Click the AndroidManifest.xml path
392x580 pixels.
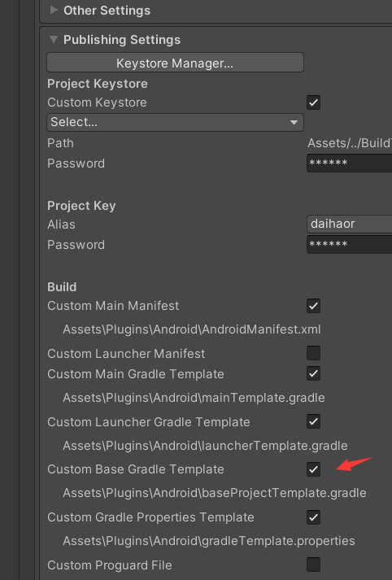tap(192, 329)
